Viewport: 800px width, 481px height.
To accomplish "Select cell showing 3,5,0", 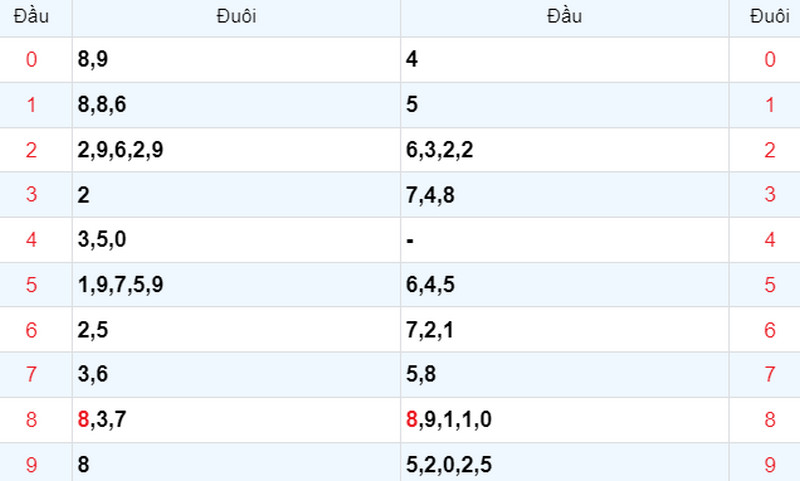I will tap(236, 240).
